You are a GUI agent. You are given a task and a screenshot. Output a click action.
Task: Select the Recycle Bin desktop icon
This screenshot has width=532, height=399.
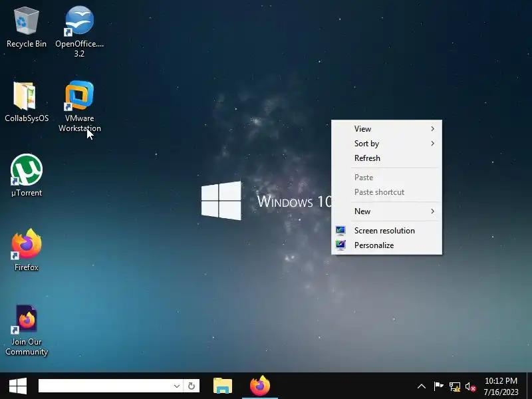click(x=27, y=27)
